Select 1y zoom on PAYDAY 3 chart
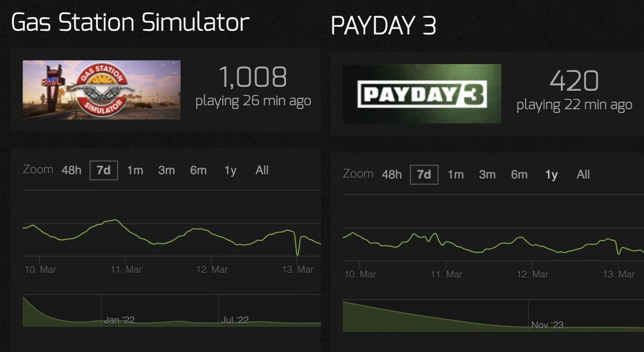Viewport: 644px width, 352px height. (551, 174)
